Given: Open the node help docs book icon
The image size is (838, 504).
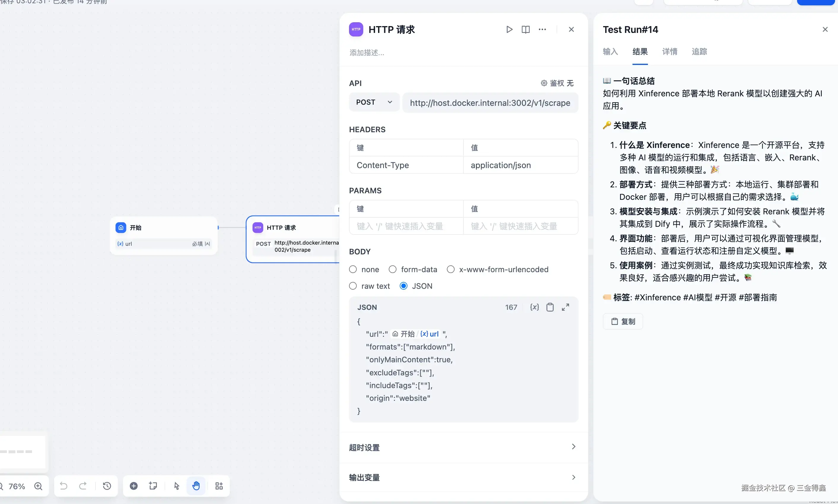Looking at the screenshot, I should click(x=525, y=30).
